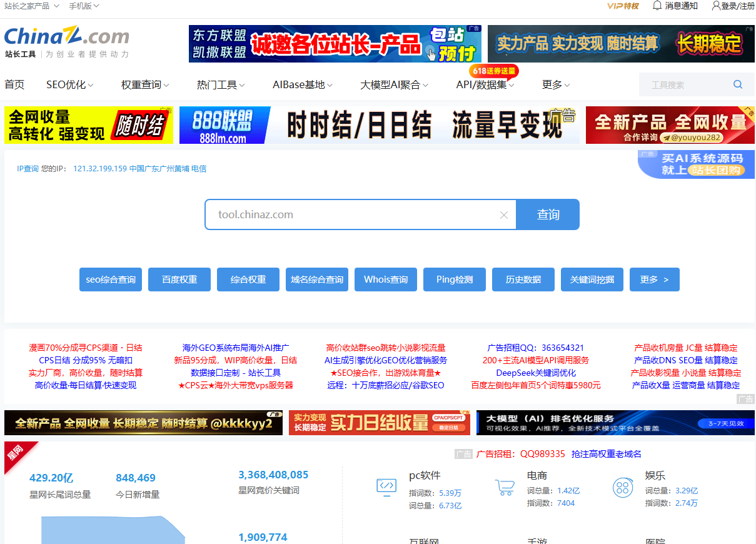
Task: Click the pc软件 category heading
Action: click(x=425, y=475)
